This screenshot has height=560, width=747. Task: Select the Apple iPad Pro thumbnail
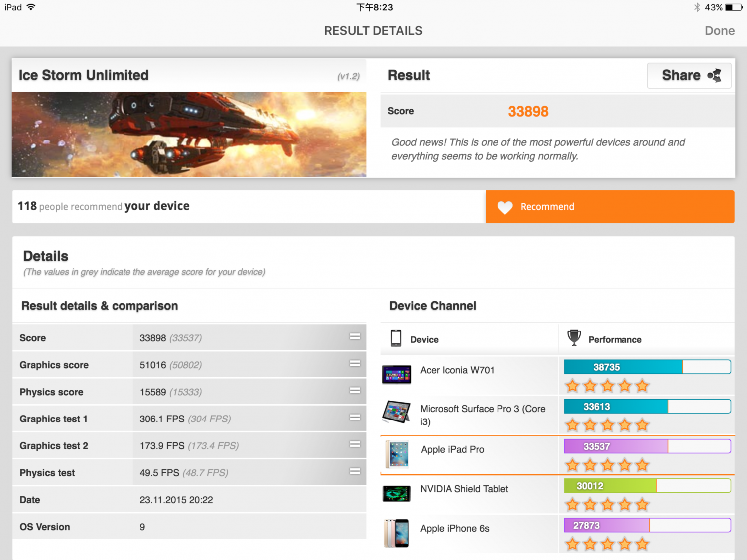[x=397, y=454]
